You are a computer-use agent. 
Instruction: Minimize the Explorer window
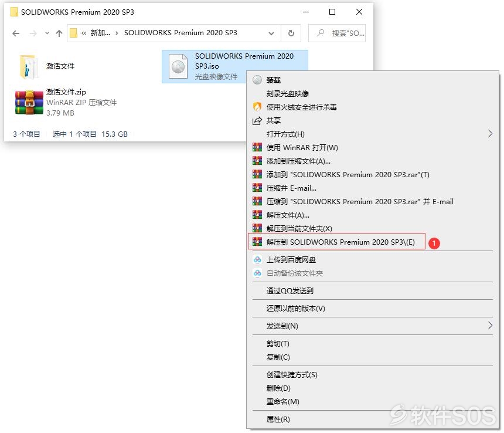(x=306, y=12)
